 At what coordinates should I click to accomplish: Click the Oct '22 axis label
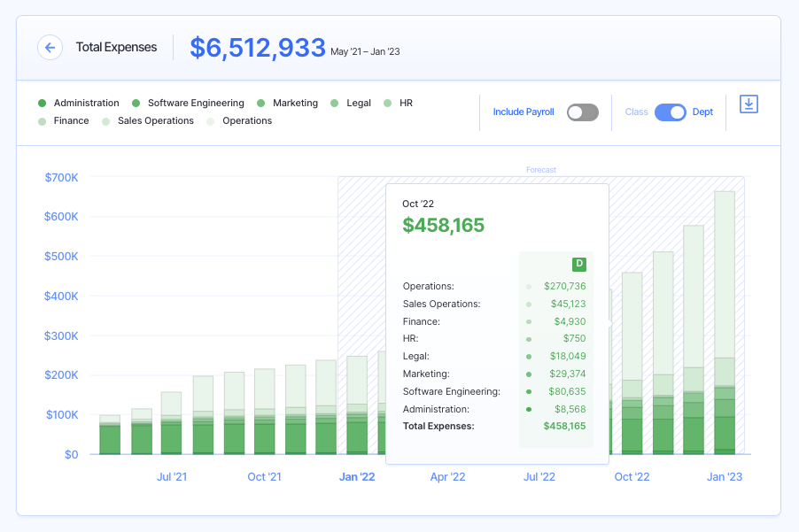click(632, 477)
